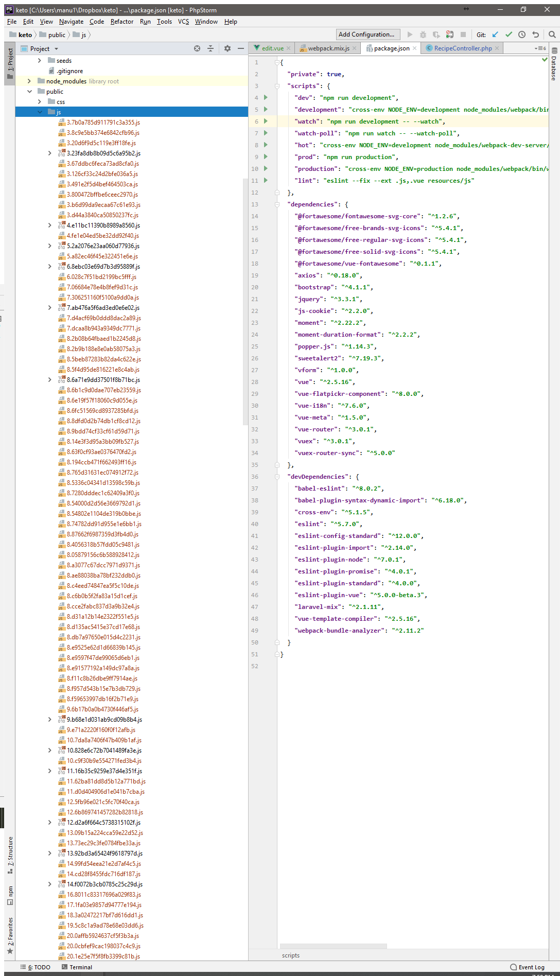Collapse the public folder
The width and height of the screenshot is (560, 976).
point(29,92)
